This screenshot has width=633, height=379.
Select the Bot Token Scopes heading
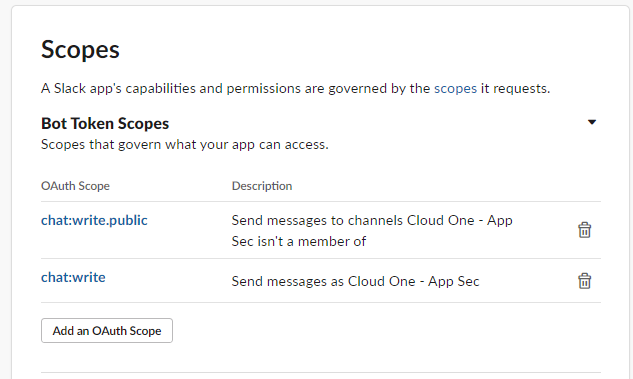click(x=105, y=124)
